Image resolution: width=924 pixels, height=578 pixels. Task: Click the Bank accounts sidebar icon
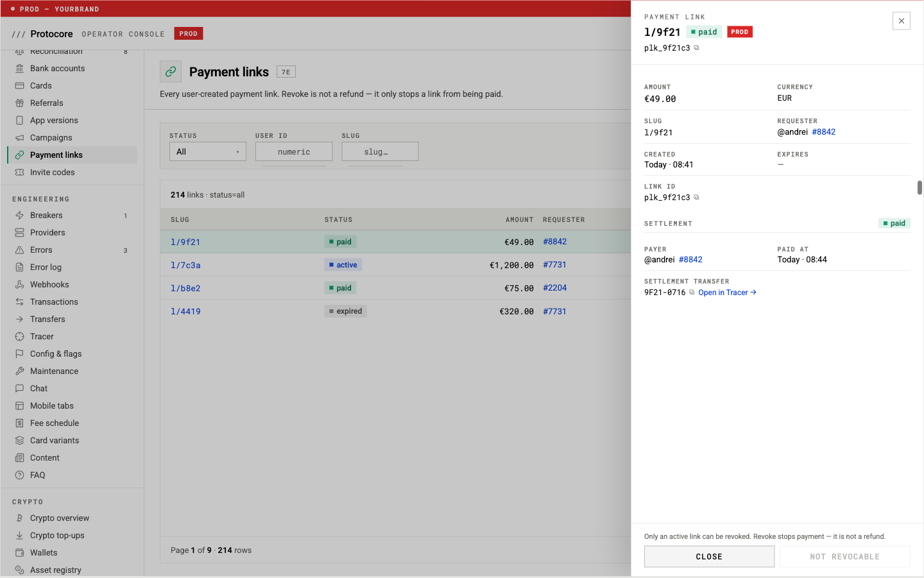point(19,69)
